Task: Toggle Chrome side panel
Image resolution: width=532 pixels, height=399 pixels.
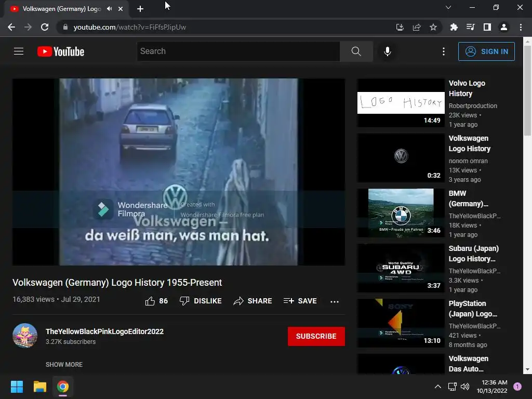Action: 487,27
